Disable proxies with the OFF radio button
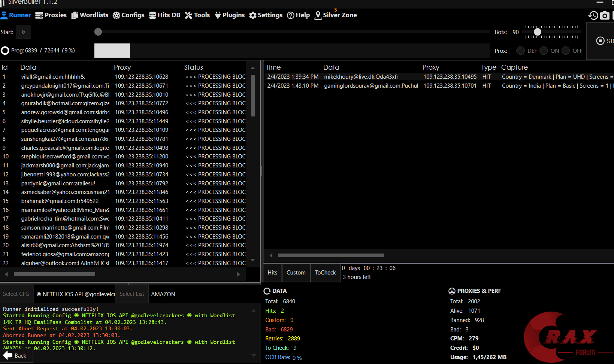 click(566, 51)
